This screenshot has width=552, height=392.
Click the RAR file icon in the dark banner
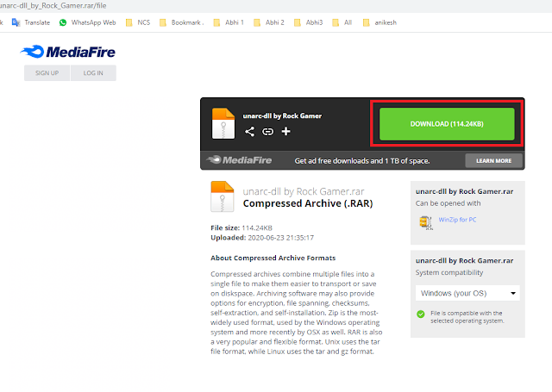point(223,123)
